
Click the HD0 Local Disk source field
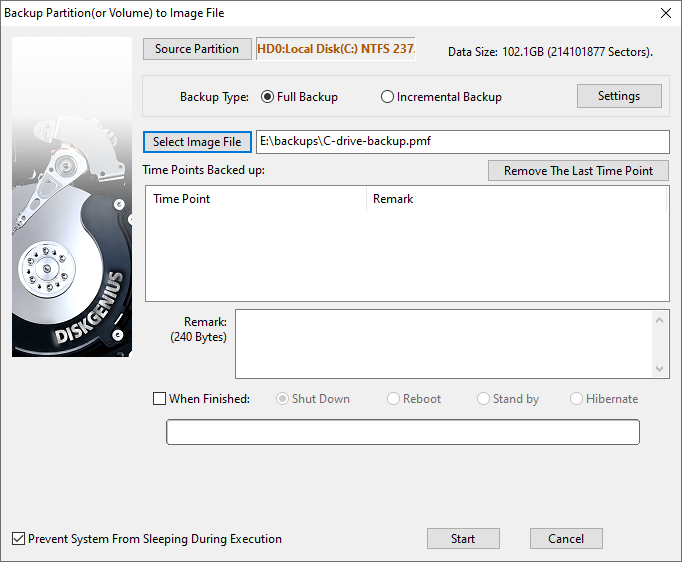coord(335,49)
